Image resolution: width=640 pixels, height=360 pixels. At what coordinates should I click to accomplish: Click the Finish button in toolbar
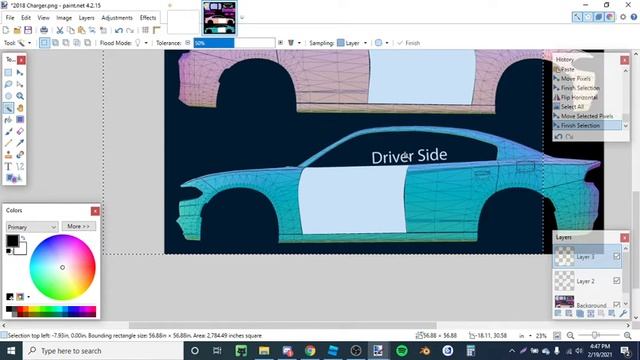pos(409,43)
